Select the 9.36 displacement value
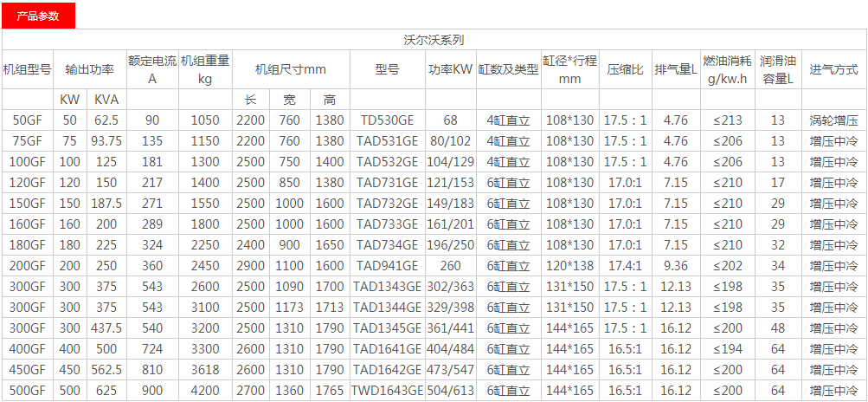This screenshot has width=868, height=402. click(x=675, y=266)
